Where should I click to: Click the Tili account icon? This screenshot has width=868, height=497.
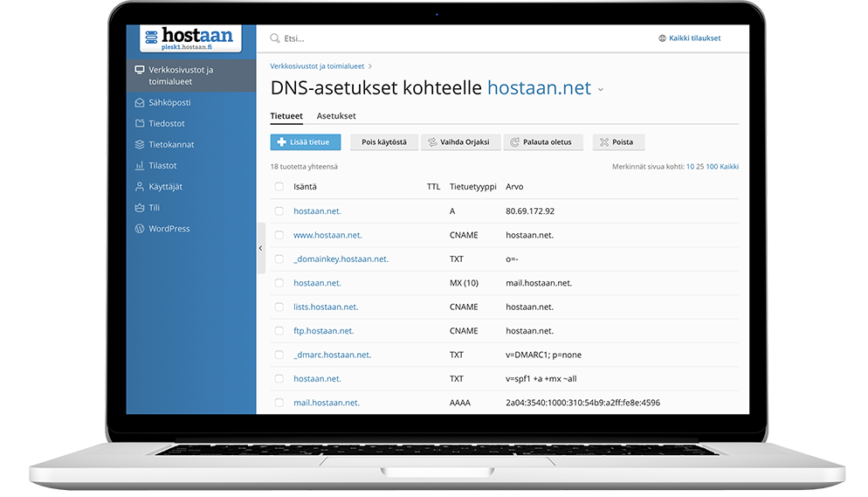click(x=140, y=208)
